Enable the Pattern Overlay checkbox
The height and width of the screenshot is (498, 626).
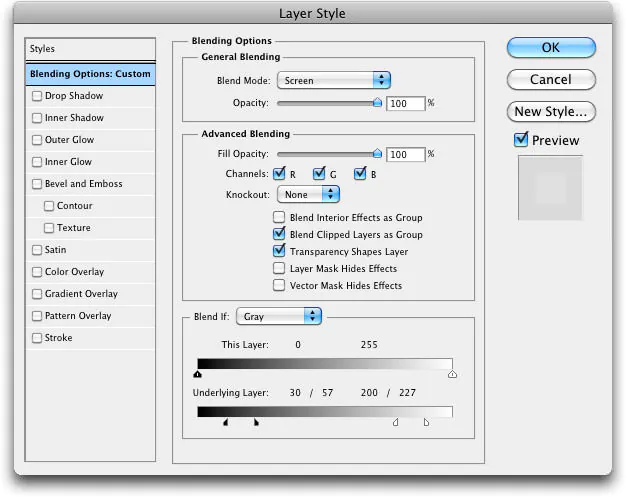pos(37,316)
